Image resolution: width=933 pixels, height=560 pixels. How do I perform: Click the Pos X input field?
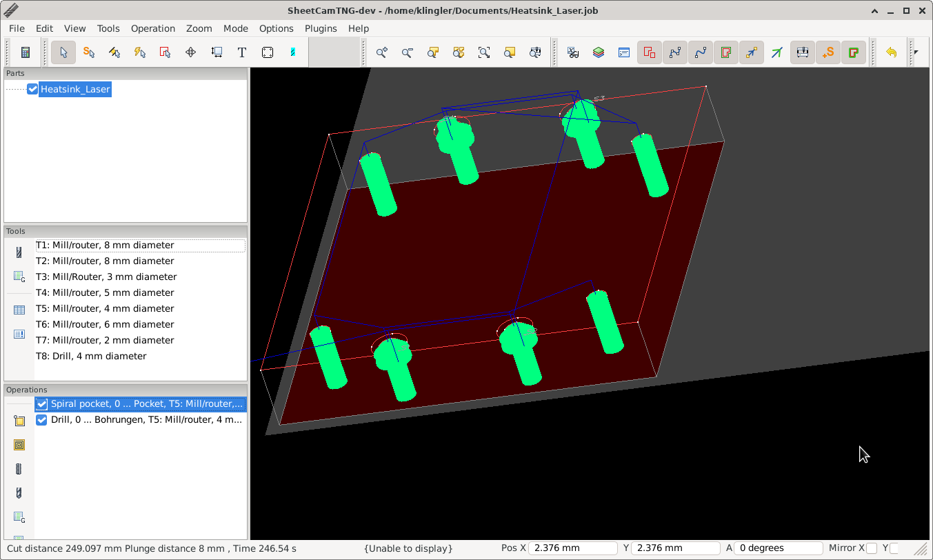point(572,548)
